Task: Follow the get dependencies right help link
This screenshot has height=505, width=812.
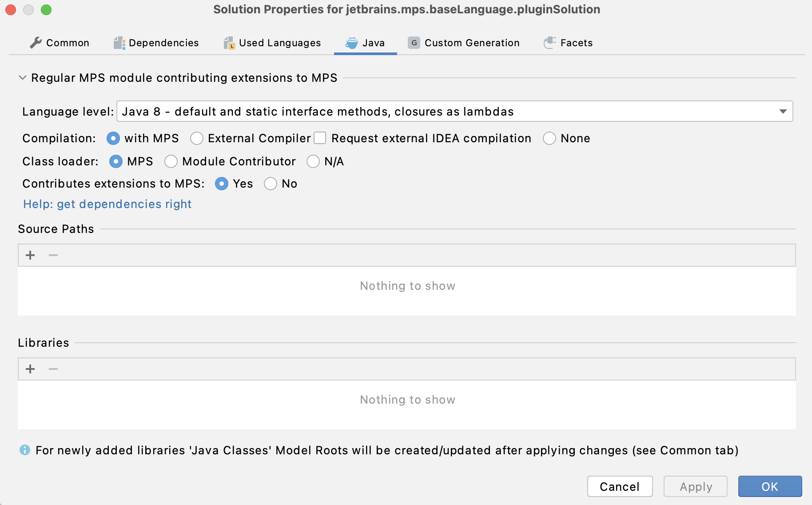Action: [x=107, y=204]
